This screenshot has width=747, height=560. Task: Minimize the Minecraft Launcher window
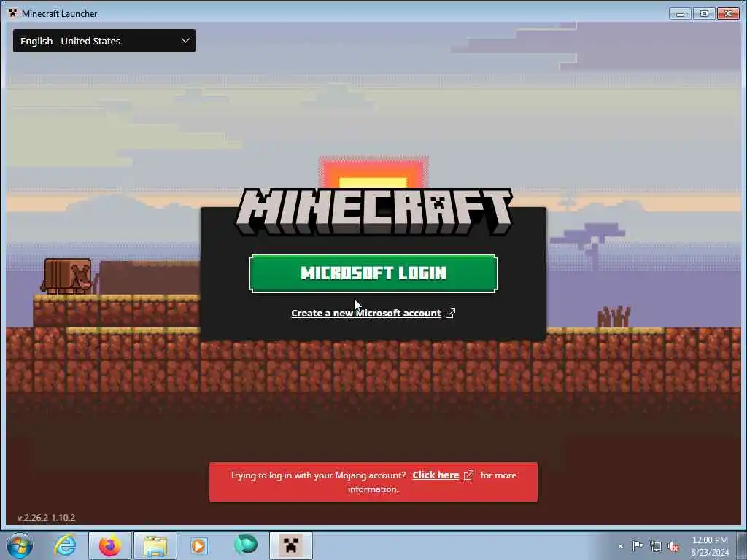[x=680, y=14]
